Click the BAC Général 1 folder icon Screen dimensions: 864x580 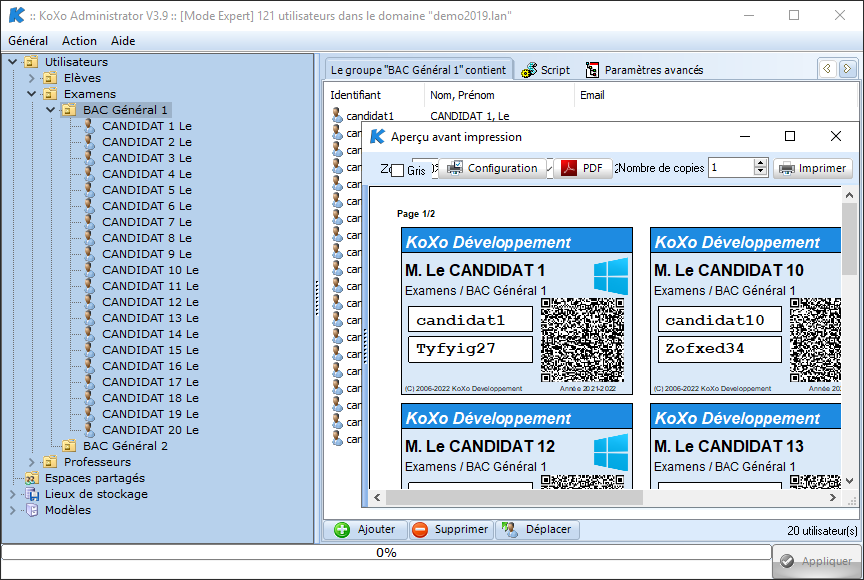click(69, 110)
